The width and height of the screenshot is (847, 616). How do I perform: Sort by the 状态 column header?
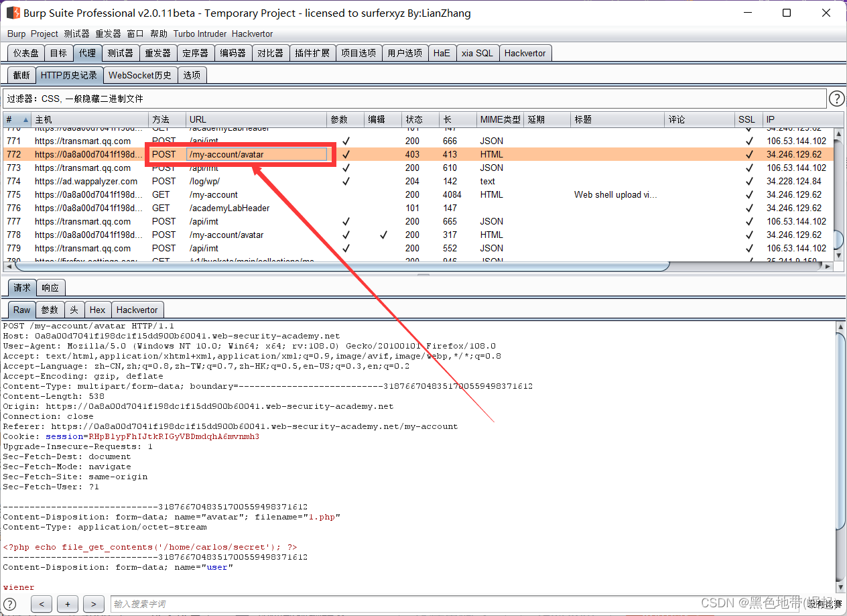[420, 119]
